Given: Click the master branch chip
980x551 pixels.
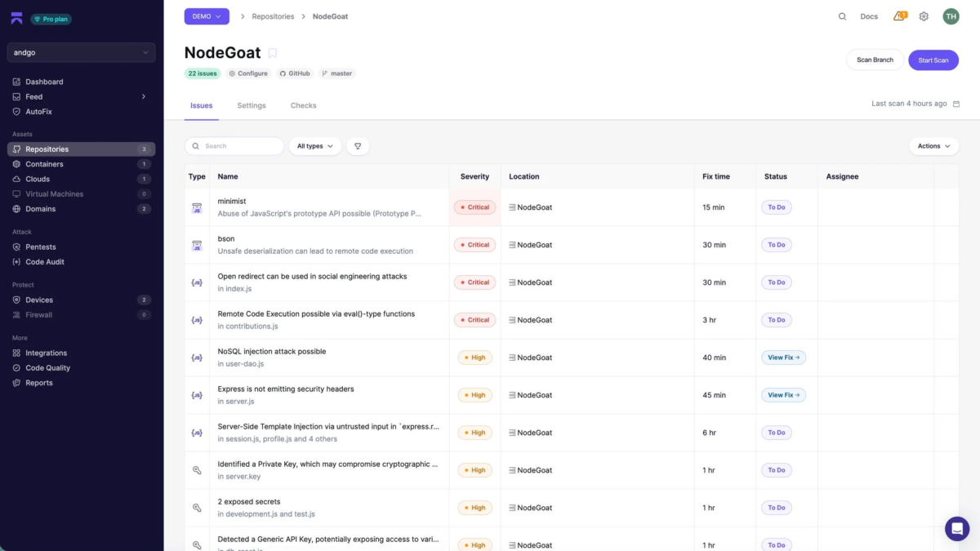Looking at the screenshot, I should [x=336, y=73].
